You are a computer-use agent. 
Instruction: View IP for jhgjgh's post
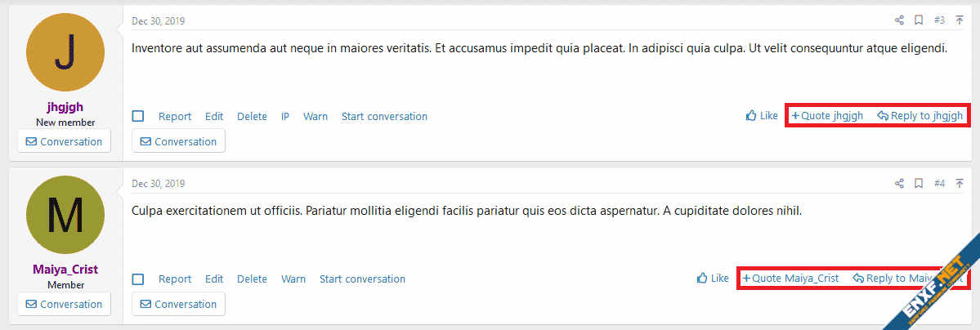click(285, 117)
